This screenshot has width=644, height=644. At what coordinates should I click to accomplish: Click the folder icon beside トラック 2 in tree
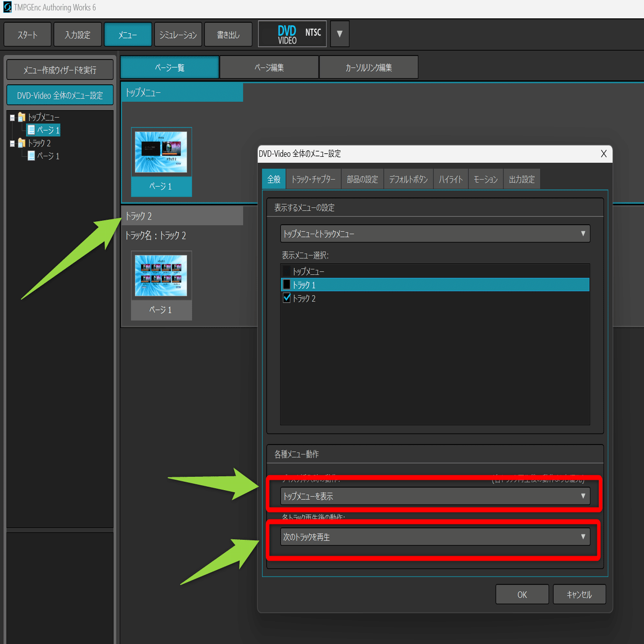21,143
